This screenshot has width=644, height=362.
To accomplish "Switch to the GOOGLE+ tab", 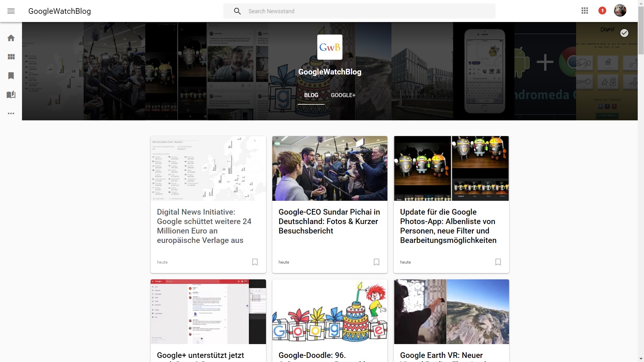I will [x=343, y=95].
